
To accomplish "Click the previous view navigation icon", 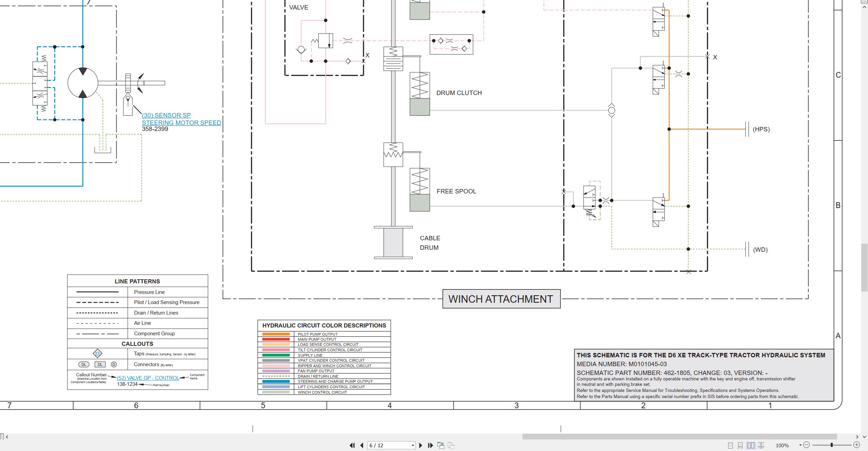I will point(441,445).
